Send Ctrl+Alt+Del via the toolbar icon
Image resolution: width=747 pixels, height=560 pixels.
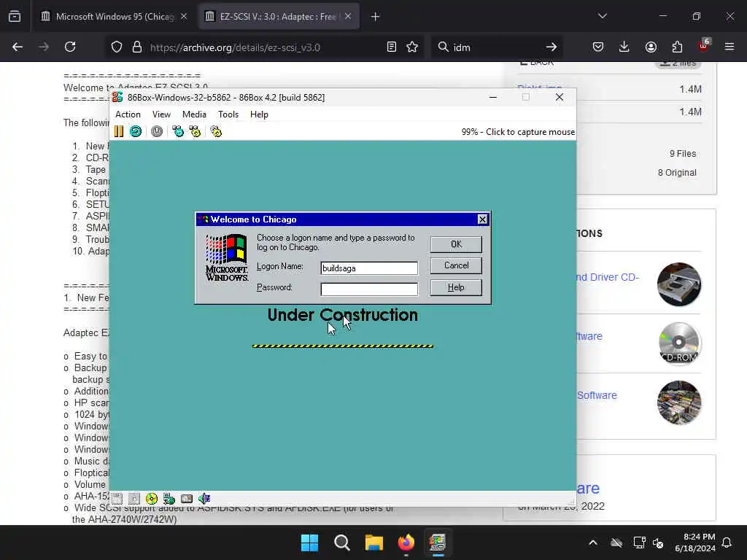[x=178, y=131]
